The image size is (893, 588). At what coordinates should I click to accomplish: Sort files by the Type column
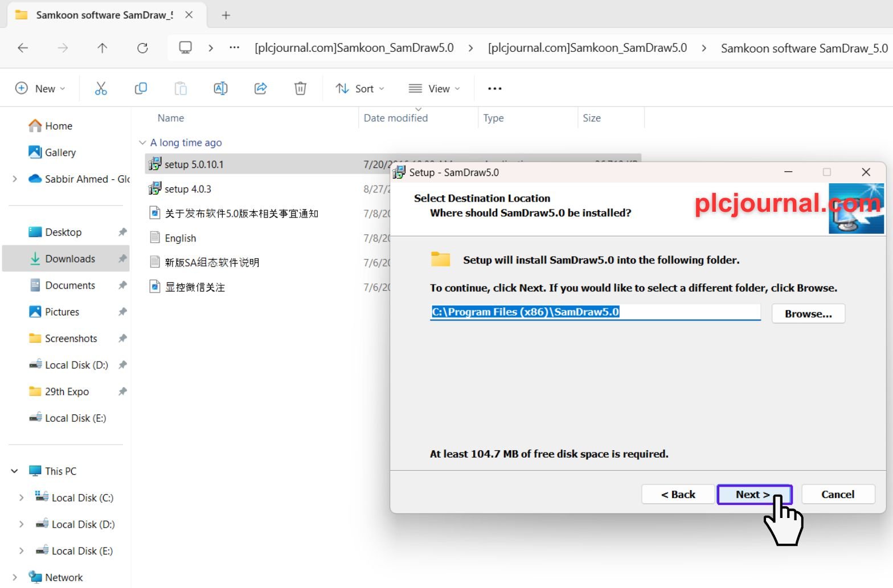pos(494,118)
